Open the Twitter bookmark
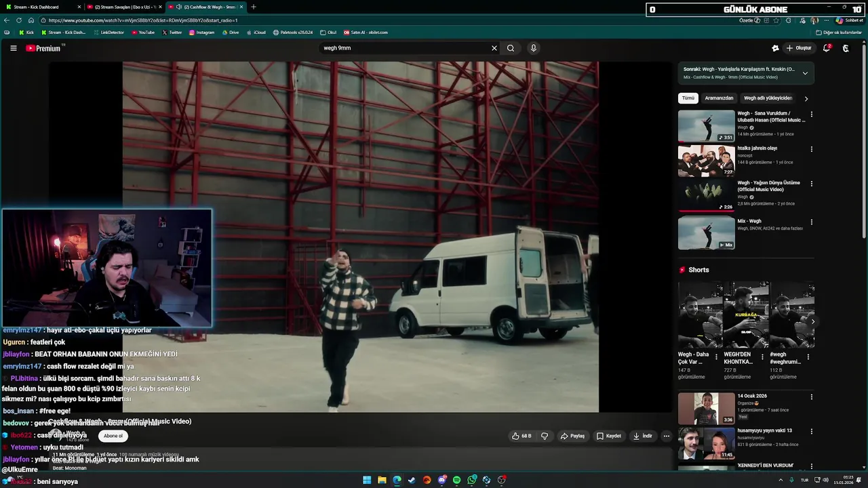This screenshot has width=868, height=488. [x=172, y=33]
